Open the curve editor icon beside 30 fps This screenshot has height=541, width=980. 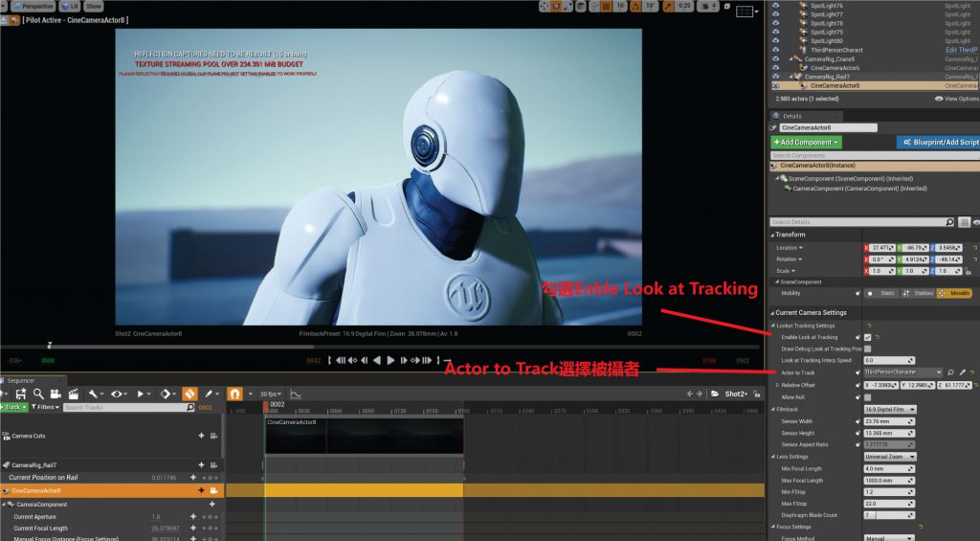(296, 394)
